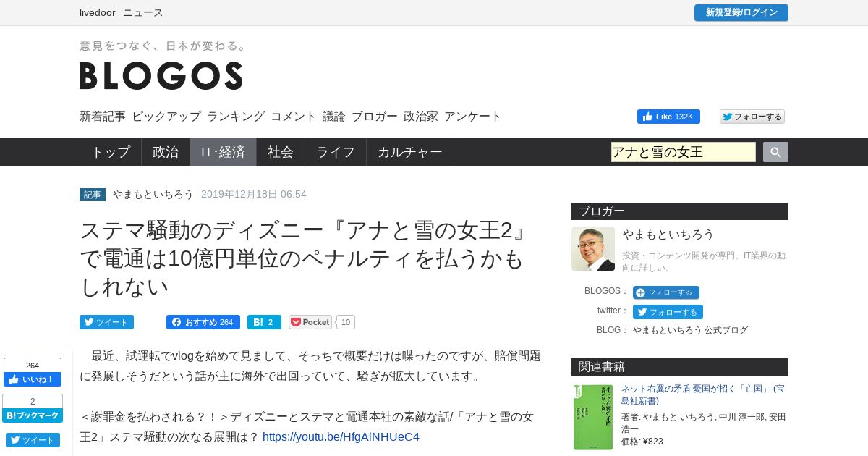The image size is (868, 456).
Task: Open コメント menu link
Action: tap(294, 117)
